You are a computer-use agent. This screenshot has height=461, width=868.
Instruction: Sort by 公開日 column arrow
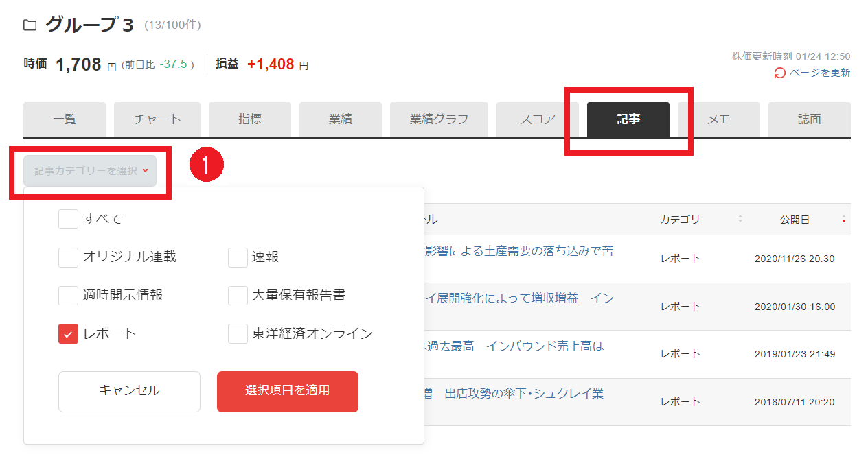tap(844, 220)
